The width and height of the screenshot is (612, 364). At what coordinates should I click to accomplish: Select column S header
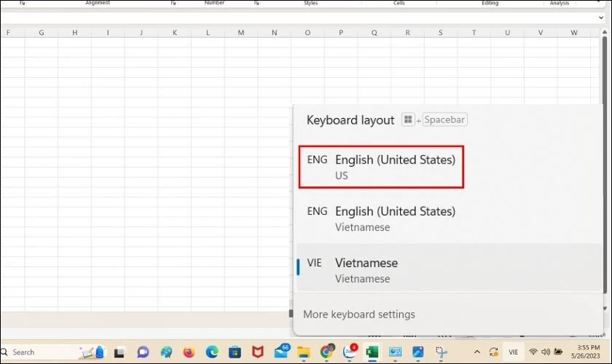coord(441,33)
